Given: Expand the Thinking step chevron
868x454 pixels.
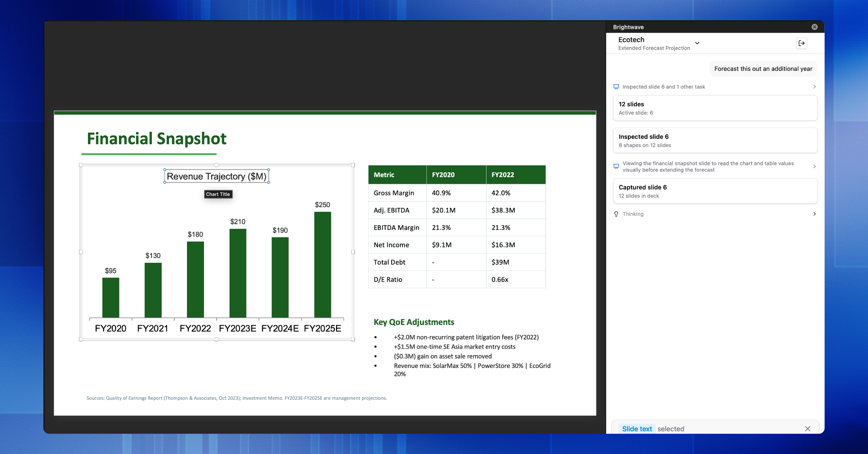Looking at the screenshot, I should pos(814,214).
